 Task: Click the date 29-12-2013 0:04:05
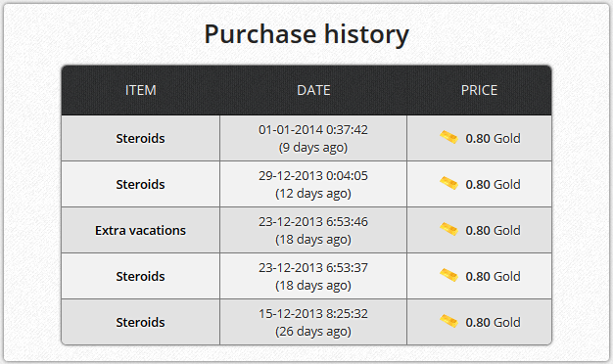(x=313, y=176)
